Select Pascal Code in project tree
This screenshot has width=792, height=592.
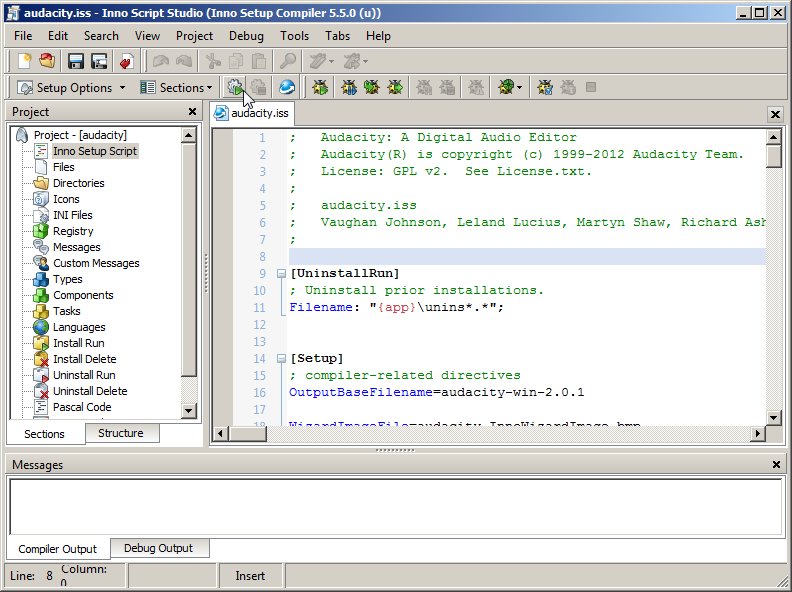point(82,407)
